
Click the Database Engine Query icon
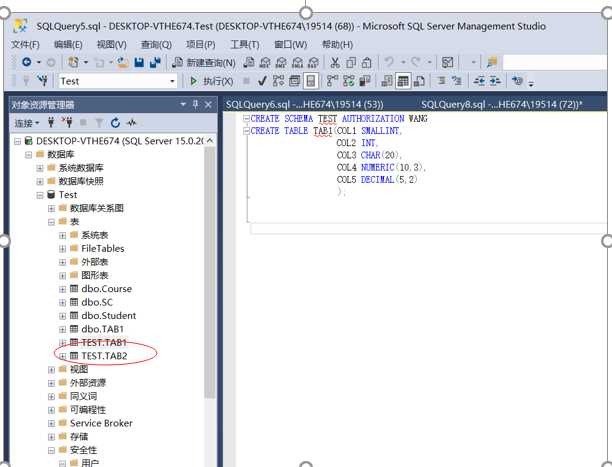249,62
